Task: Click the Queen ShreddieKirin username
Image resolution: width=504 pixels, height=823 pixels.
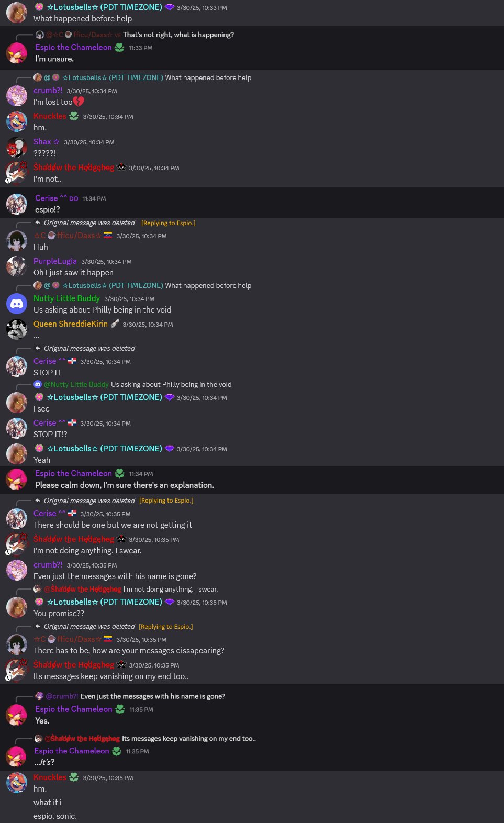Action: [71, 324]
